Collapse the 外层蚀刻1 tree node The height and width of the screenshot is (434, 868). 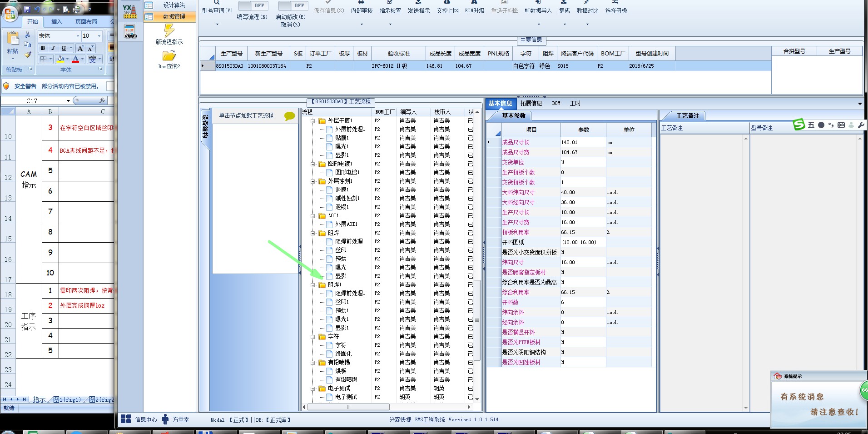(x=313, y=181)
